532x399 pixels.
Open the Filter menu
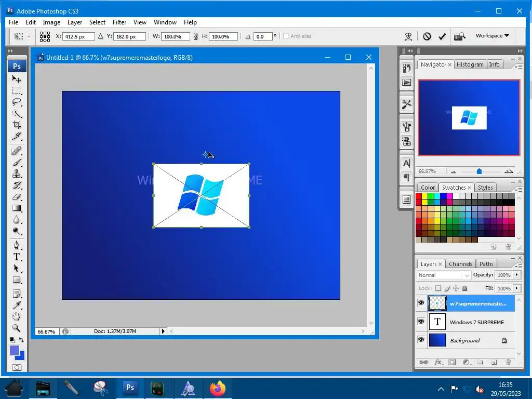[119, 22]
